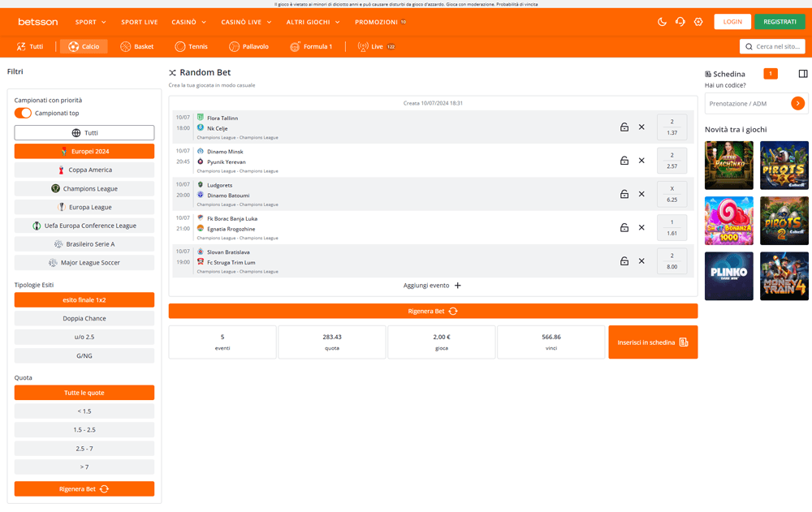This screenshot has width=812, height=512.
Task: Lock the Dinamo Minsk match selection
Action: (x=624, y=161)
